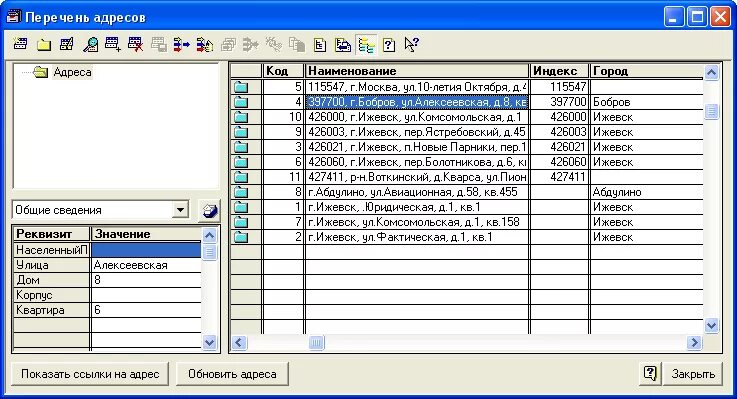Click the Реквизит column header
Screen dimensions: 737x399
click(x=51, y=234)
